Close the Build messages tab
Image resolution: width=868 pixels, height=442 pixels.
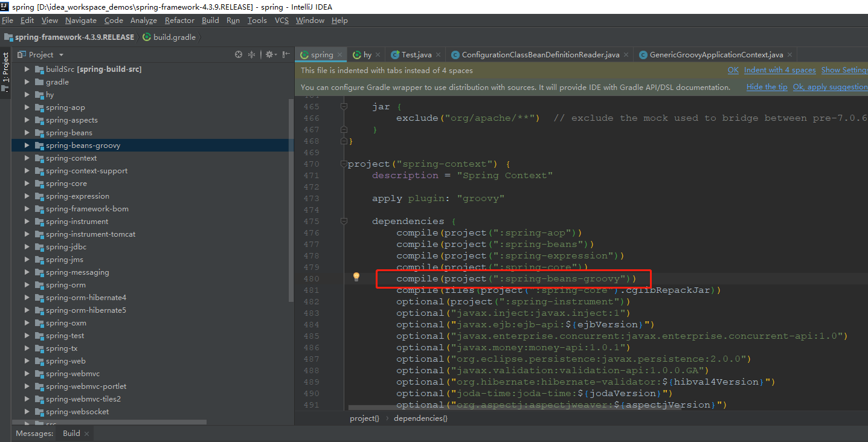pos(86,434)
